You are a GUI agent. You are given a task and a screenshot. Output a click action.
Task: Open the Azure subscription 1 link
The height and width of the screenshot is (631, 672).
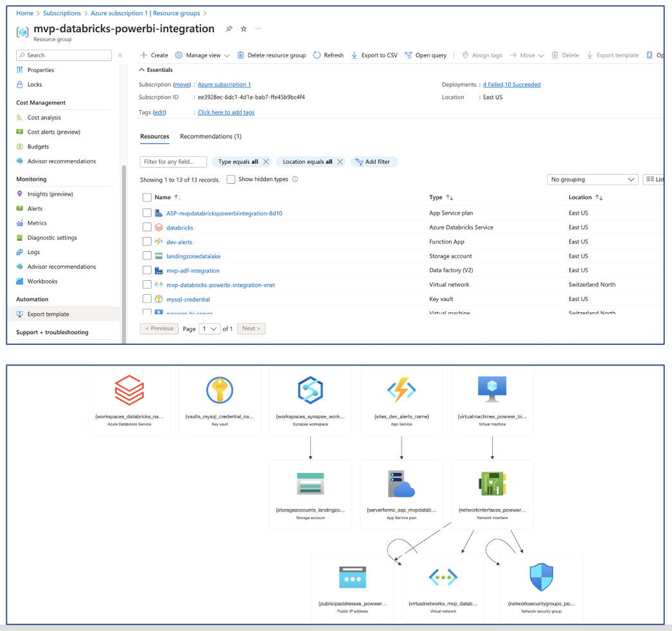224,84
